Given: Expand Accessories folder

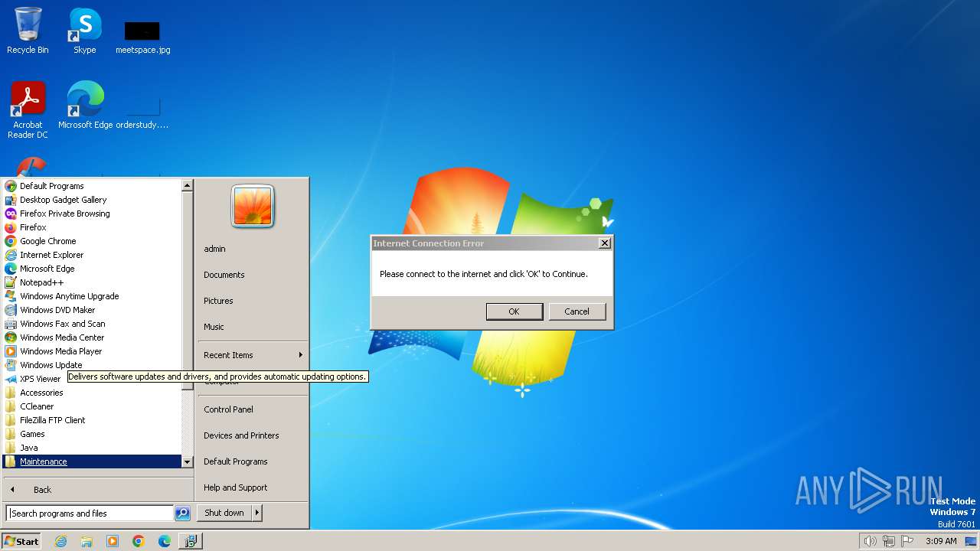Looking at the screenshot, I should click(x=92, y=393).
